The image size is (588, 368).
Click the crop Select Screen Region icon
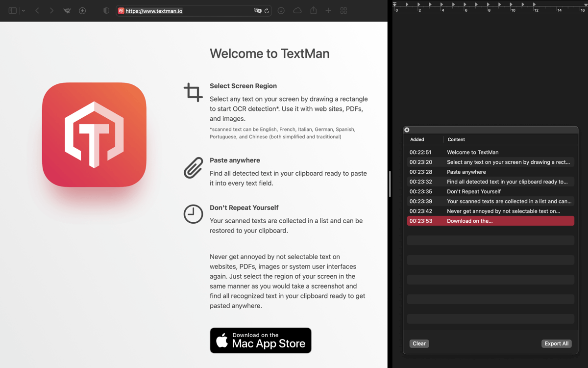(193, 92)
